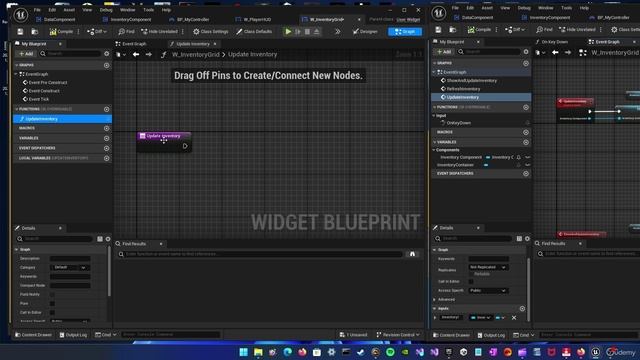Add a new graph via the Graphs plus icon
The width and height of the screenshot is (640, 360).
click(107, 65)
